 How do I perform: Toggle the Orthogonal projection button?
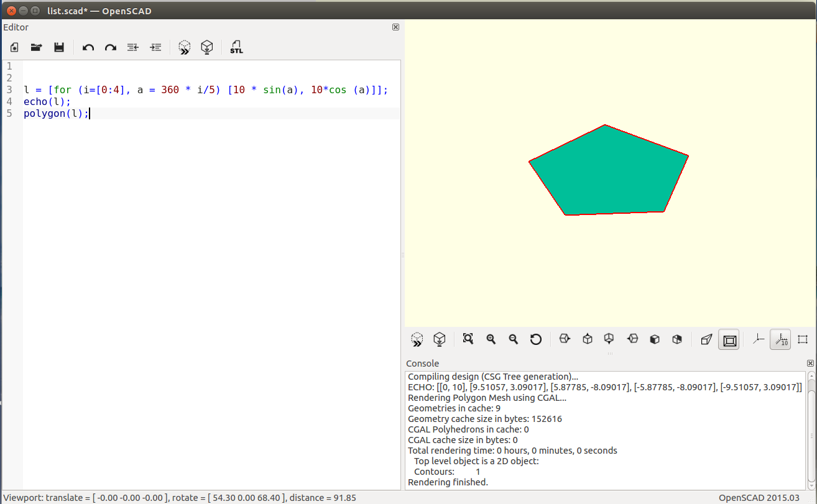point(729,339)
